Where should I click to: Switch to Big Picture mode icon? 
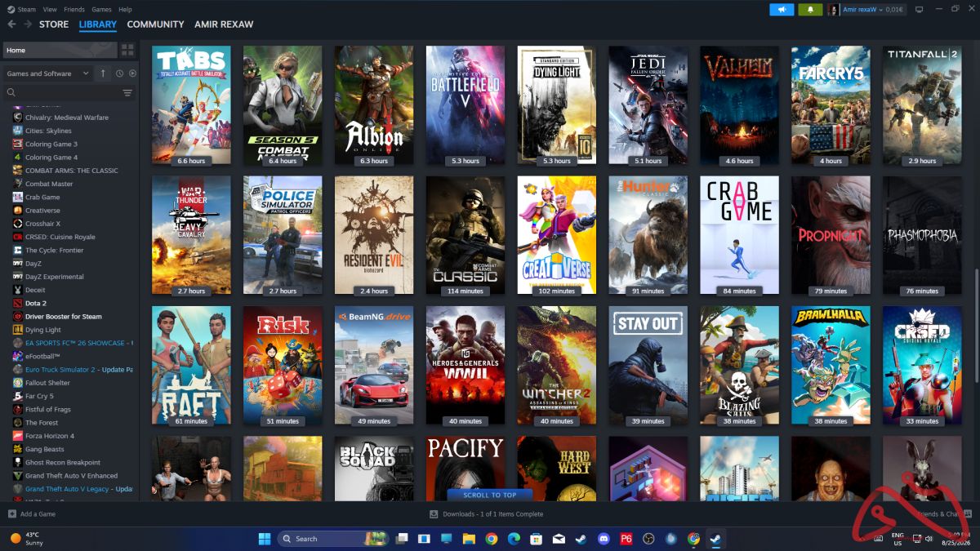[919, 10]
